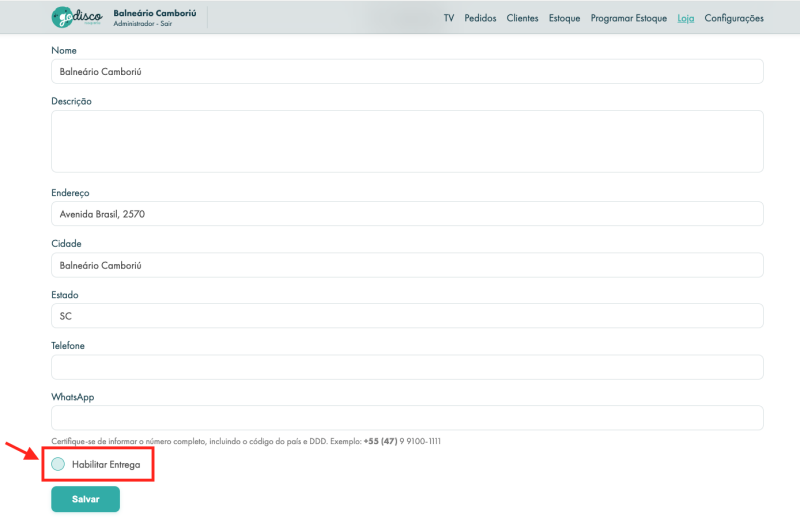Focus the Nome input field
This screenshot has height=526, width=800.
click(x=407, y=72)
